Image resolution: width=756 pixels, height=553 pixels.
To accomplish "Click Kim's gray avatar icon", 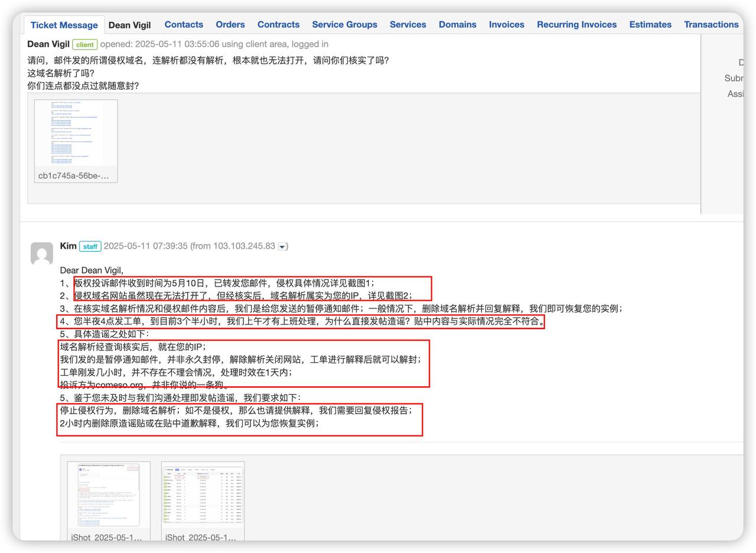I will point(42,253).
